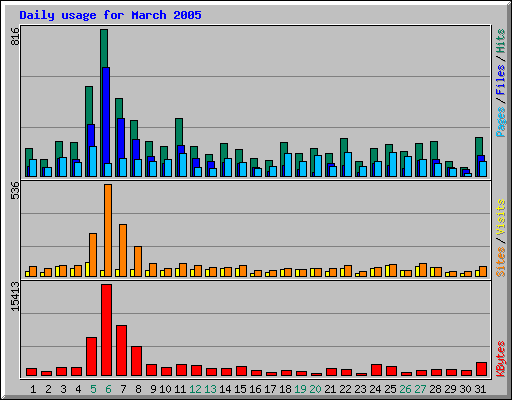This screenshot has height=400, width=512.
Task: Click the green hits bar for day 11
Action: pyautogui.click(x=179, y=132)
